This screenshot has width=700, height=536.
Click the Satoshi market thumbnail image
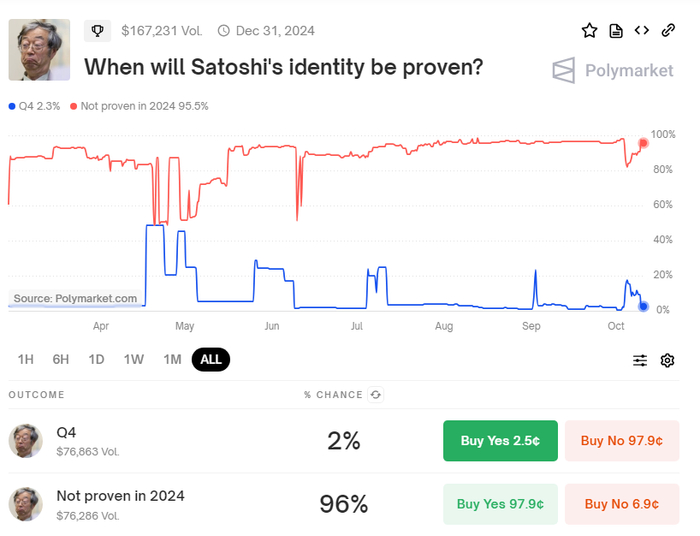click(x=39, y=50)
